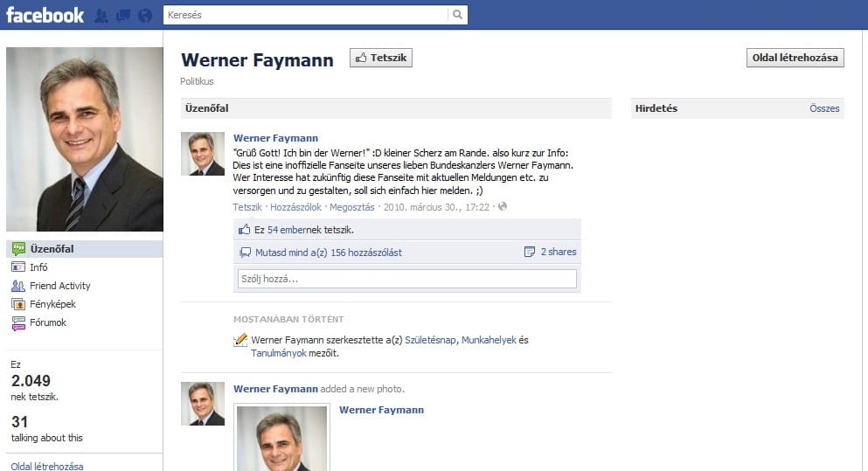This screenshot has height=471, width=868.
Task: Click the shares note icon
Action: 530,252
